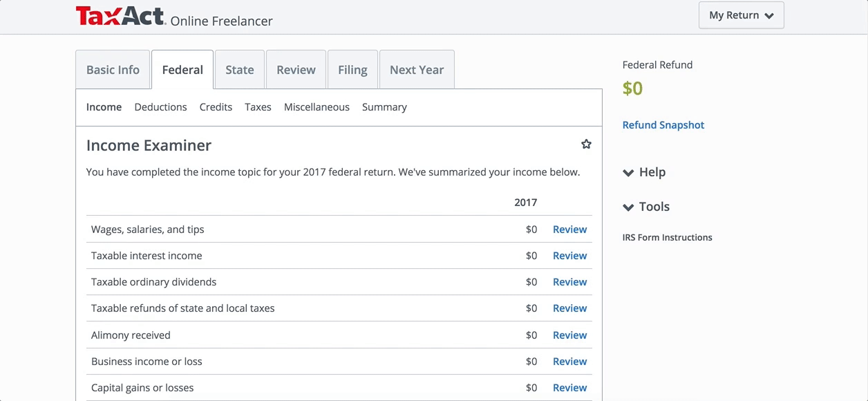Viewport: 868px width, 401px height.
Task: Open the My Return dropdown
Action: [x=741, y=15]
